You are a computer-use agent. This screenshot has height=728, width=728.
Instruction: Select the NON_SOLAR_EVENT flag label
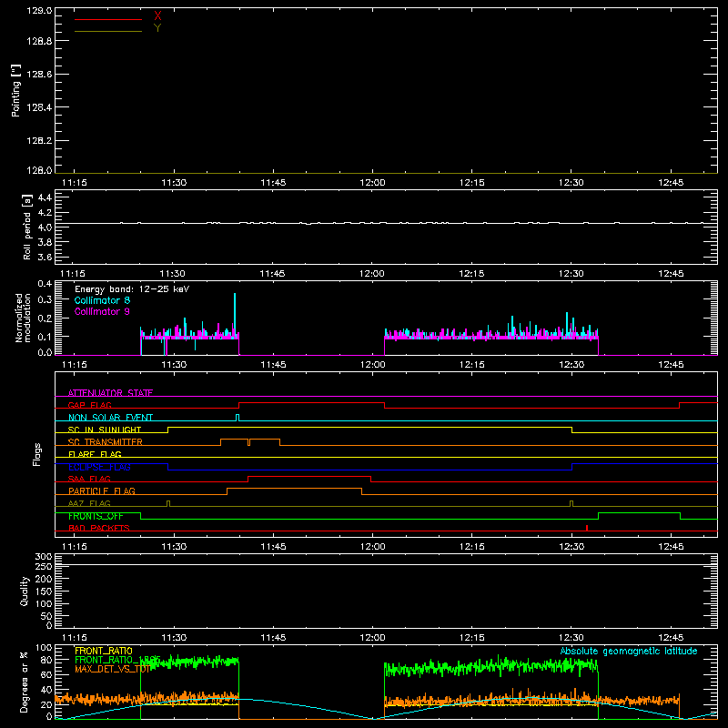(x=110, y=418)
